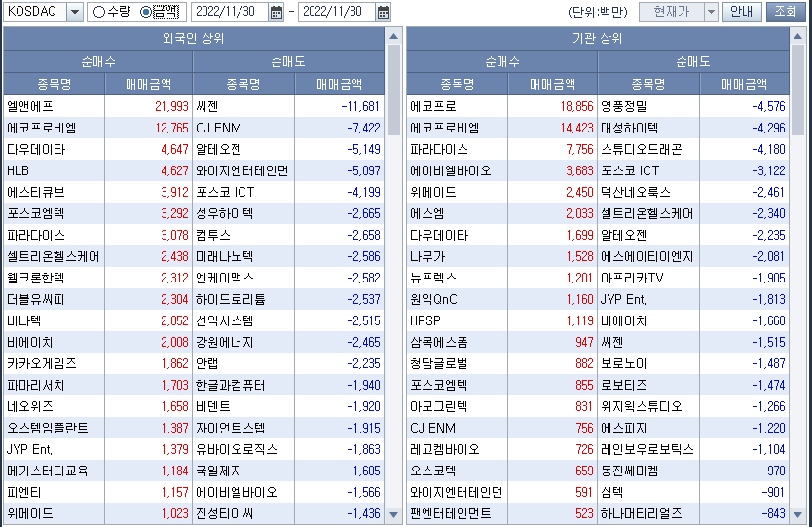Open the end date calendar picker

click(383, 12)
